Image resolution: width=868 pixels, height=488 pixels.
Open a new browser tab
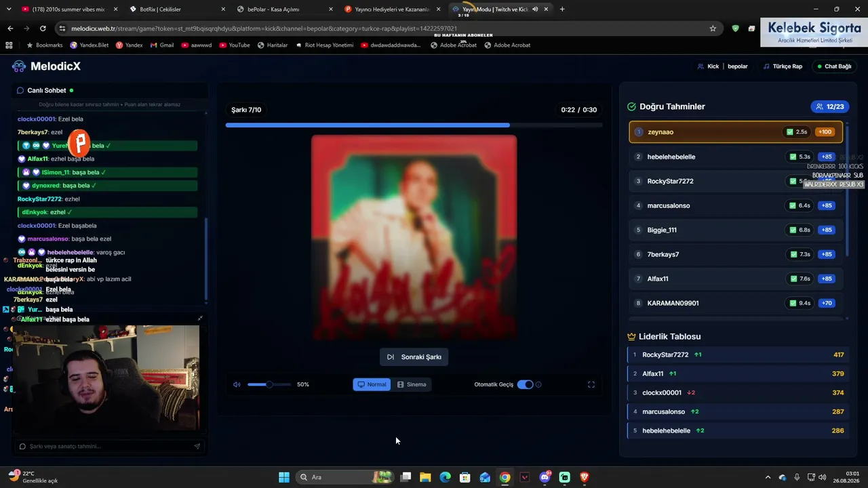pos(562,9)
